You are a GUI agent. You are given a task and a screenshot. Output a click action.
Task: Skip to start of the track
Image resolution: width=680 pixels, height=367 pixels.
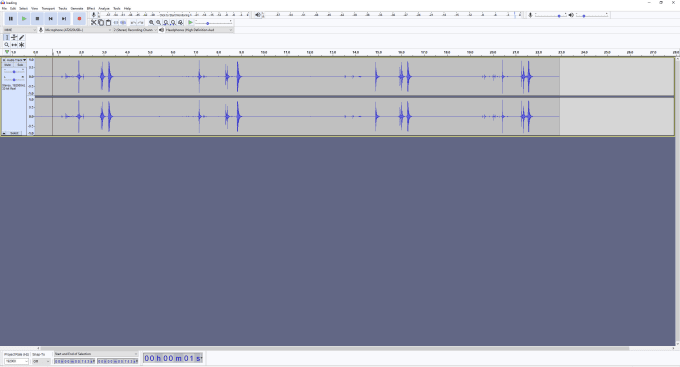pos(50,19)
